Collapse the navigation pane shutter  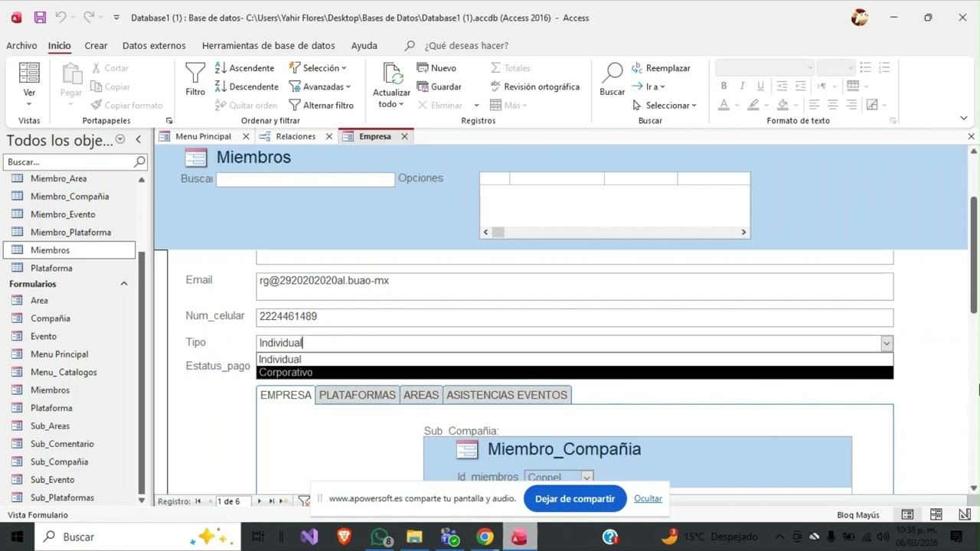click(x=139, y=139)
